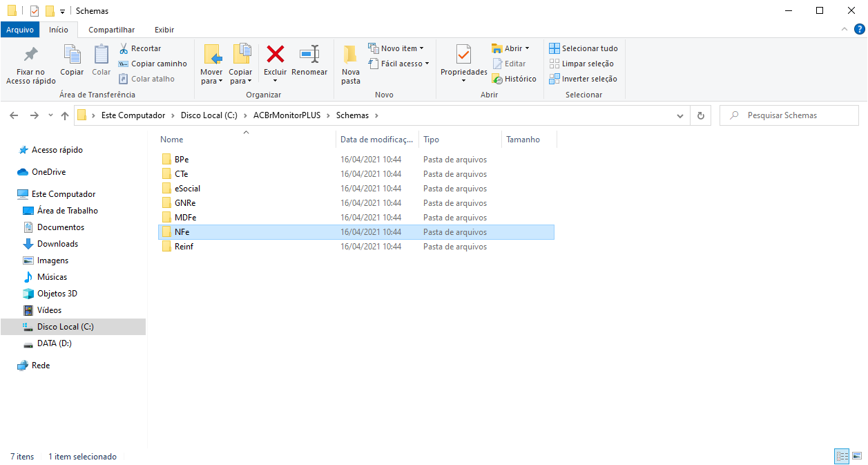This screenshot has height=465, width=868.
Task: Click the help question mark icon
Action: pos(859,29)
